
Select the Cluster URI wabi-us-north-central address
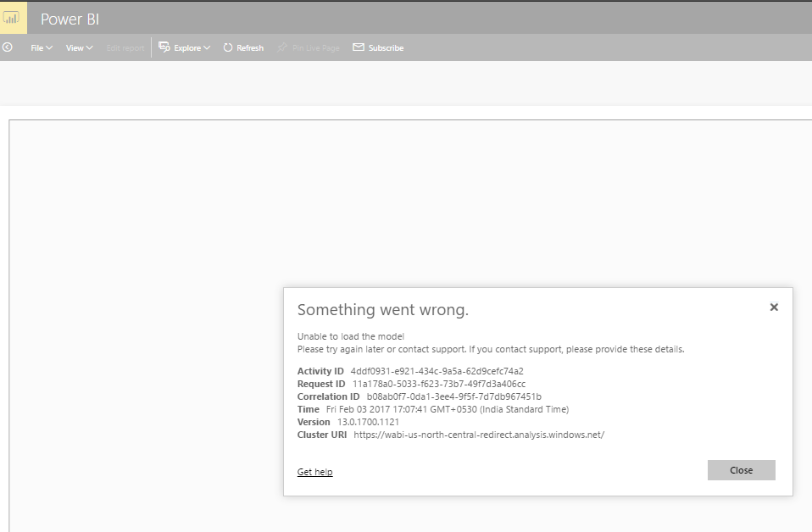point(479,435)
